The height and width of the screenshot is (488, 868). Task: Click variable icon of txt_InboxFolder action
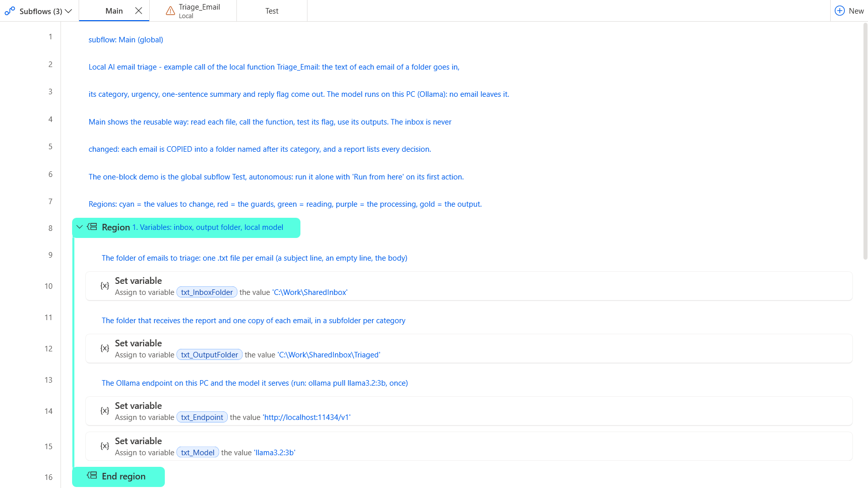[105, 286]
